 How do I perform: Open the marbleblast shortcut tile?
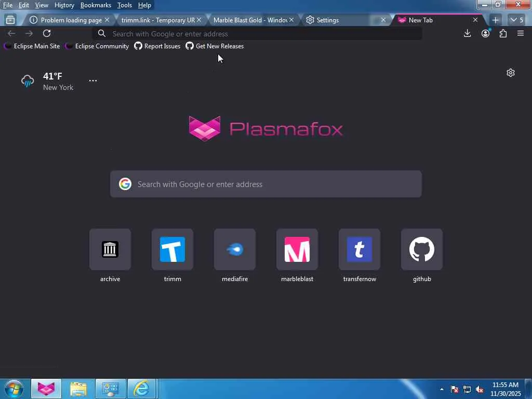coord(297,249)
